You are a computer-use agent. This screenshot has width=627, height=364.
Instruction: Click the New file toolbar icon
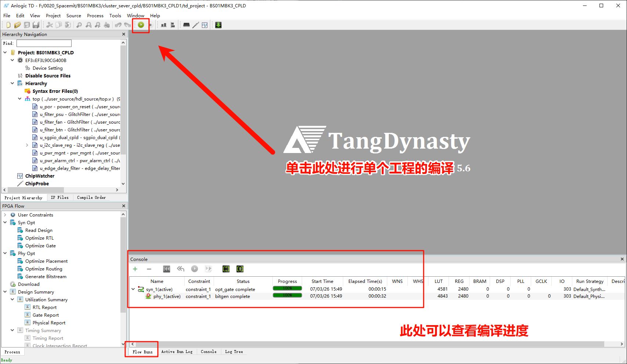click(x=8, y=25)
